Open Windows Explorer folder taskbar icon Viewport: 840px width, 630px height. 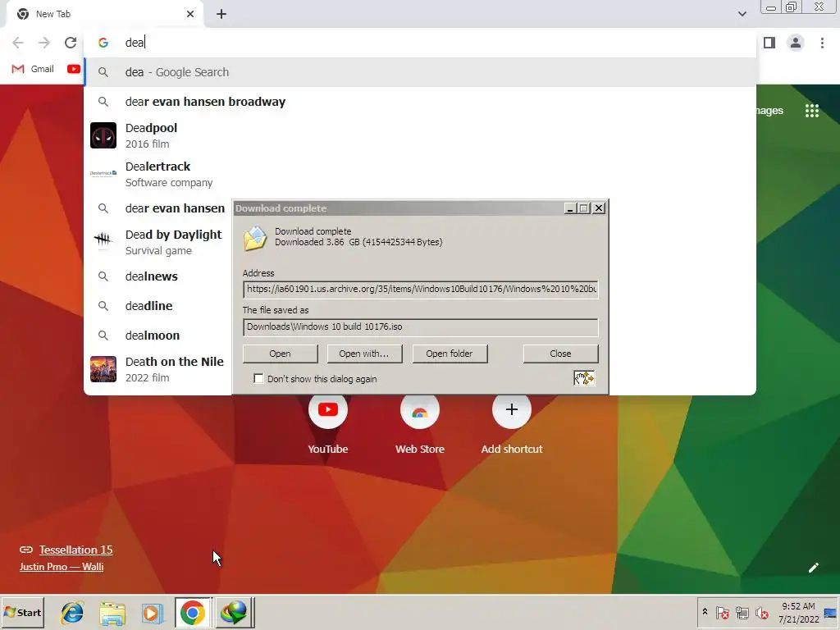[x=112, y=613]
